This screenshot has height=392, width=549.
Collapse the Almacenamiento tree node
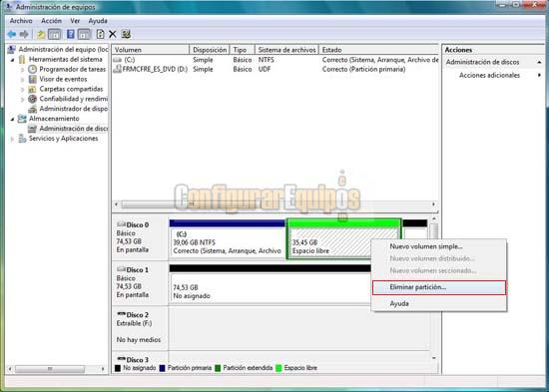point(13,119)
